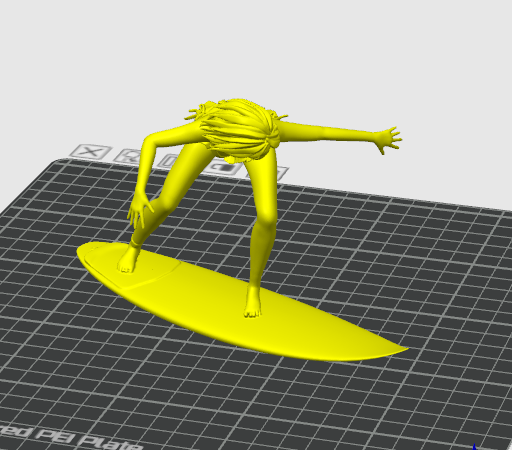The width and height of the screenshot is (512, 450).
Task: Click the surfer's front foot on board
Action: [253, 302]
